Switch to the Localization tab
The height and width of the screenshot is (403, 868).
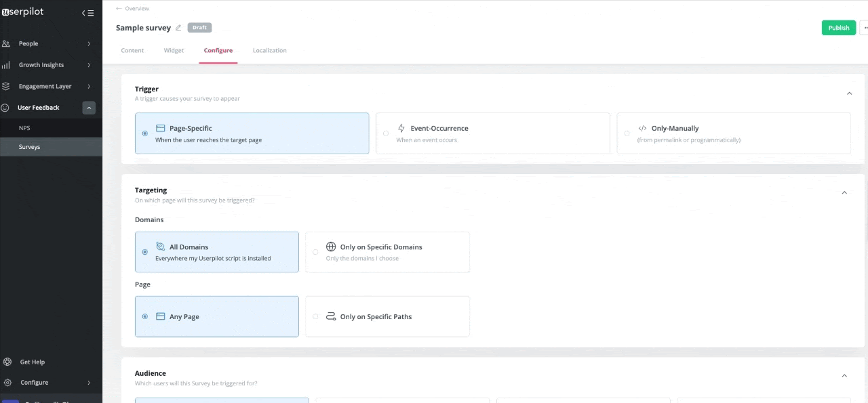(x=269, y=50)
